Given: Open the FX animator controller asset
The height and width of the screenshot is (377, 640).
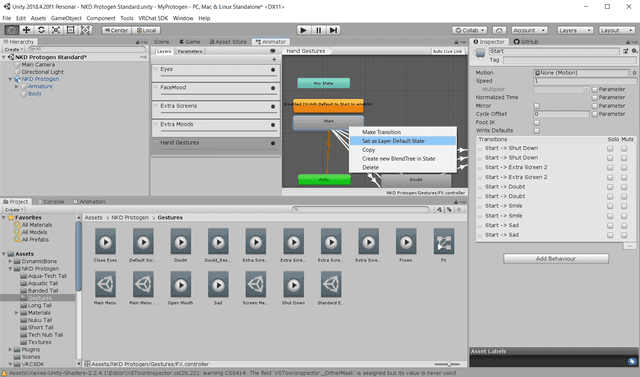Looking at the screenshot, I should point(443,245).
